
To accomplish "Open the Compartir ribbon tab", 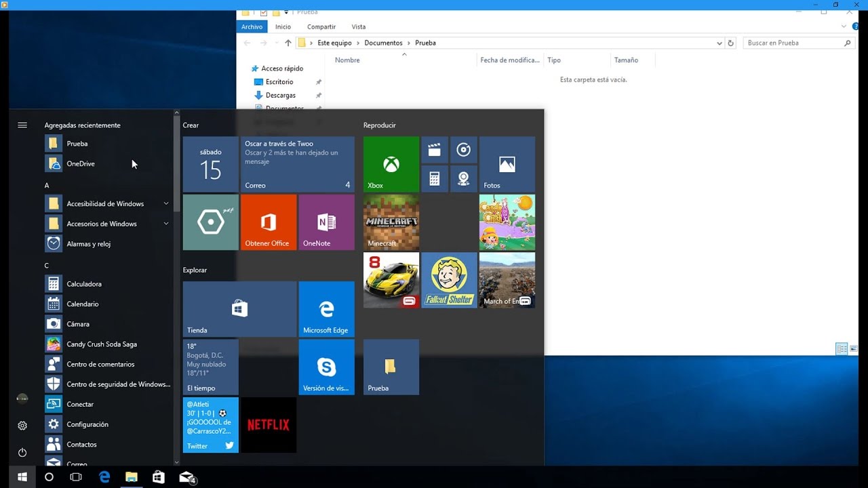I will (321, 27).
